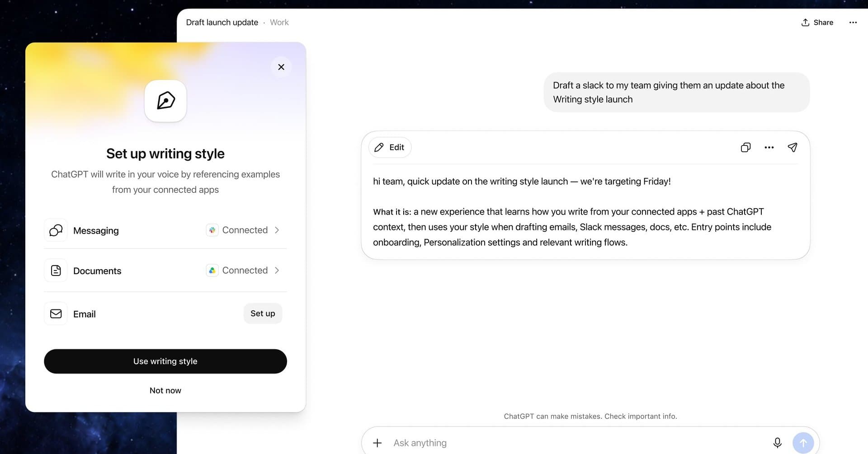
Task: Open the conversation options ellipsis at top right
Action: [x=853, y=22]
